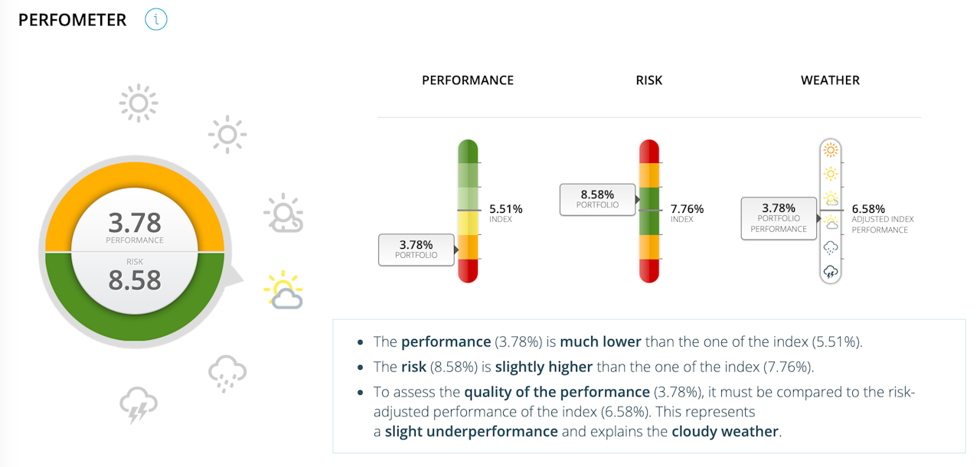Click the grey sun-behind-cloud icon right of dial
This screenshot has width=980, height=467.
pyautogui.click(x=283, y=214)
